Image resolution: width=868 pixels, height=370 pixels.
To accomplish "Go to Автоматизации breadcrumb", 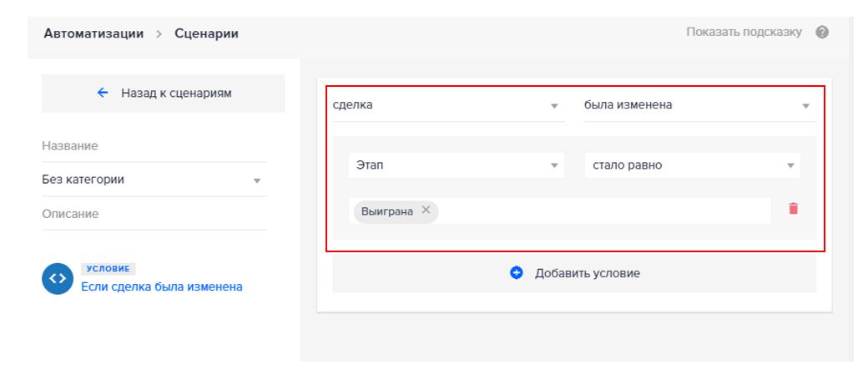I will (92, 33).
